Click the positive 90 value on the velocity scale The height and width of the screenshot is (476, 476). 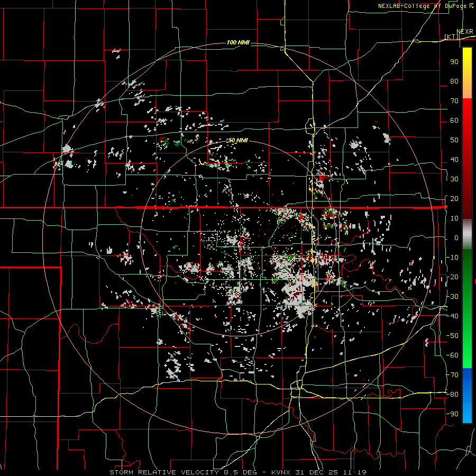(454, 62)
